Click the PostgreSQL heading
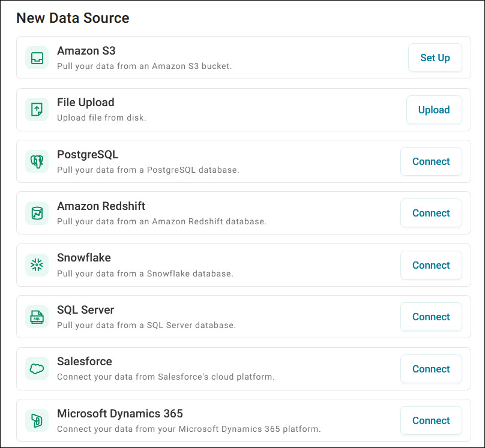The image size is (485, 448). (x=88, y=155)
